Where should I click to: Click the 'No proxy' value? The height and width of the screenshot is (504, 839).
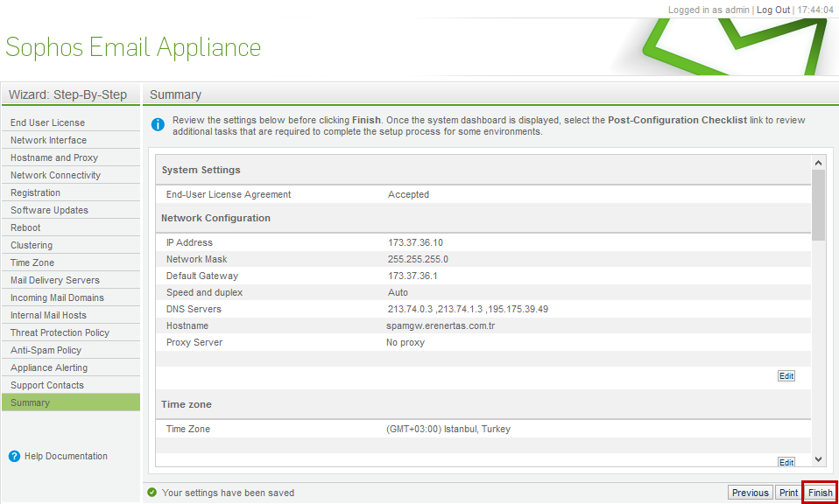pos(405,343)
